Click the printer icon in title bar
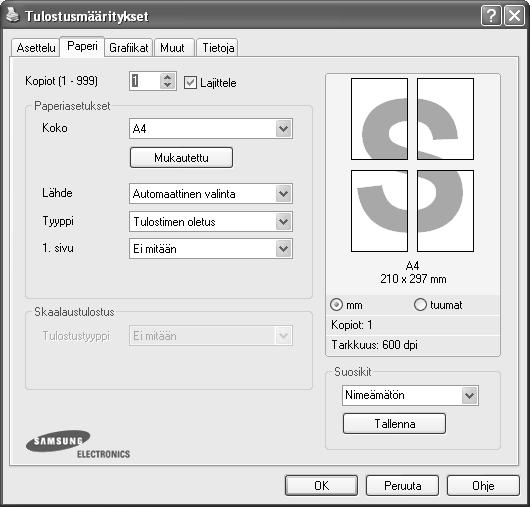This screenshot has height=507, width=530. (x=13, y=15)
